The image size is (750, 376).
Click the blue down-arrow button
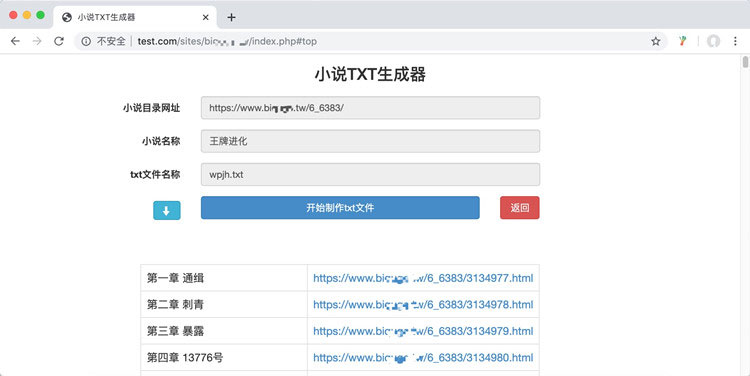click(x=166, y=210)
